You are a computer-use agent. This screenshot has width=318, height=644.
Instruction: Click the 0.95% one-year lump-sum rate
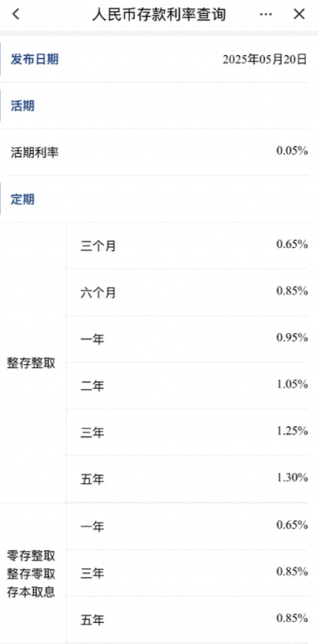point(292,338)
